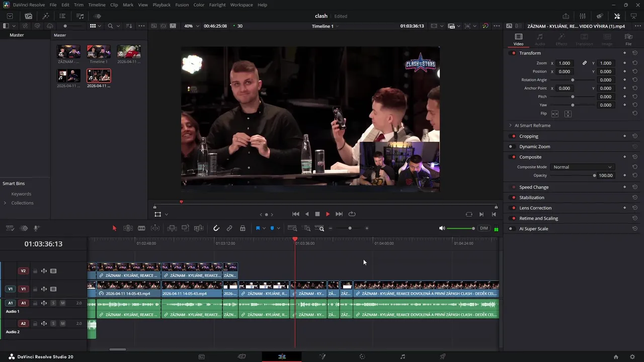Open the Workspace menu
The image size is (644, 362).
(x=242, y=5)
